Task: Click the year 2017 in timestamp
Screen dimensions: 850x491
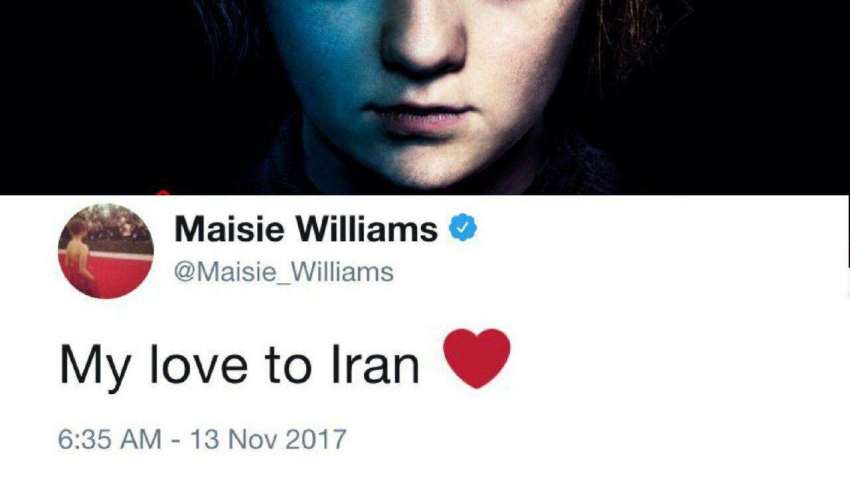Action: [315, 439]
